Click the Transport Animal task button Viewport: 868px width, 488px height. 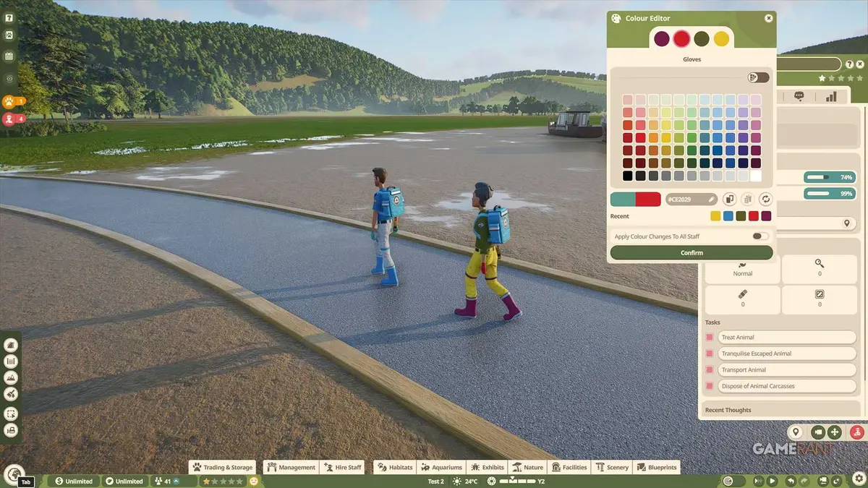(x=787, y=370)
